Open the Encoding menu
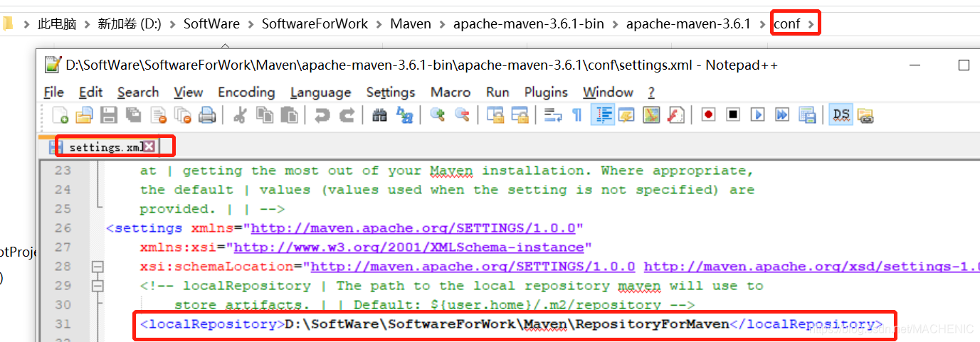980x342 pixels. point(246,92)
